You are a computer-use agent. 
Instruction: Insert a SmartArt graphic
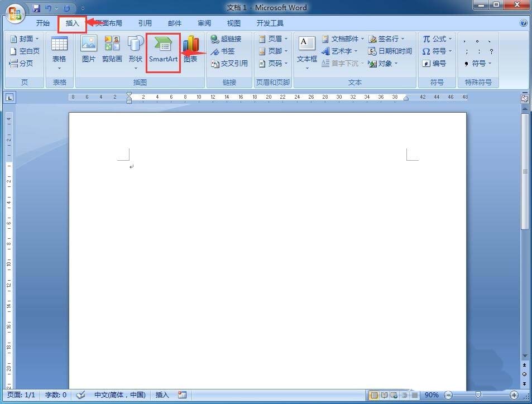click(x=163, y=50)
